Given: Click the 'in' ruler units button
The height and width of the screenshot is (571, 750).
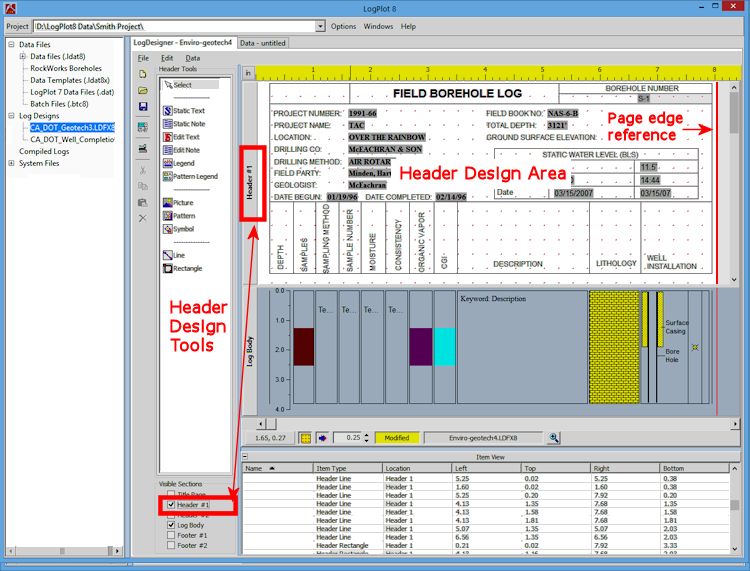Looking at the screenshot, I should pos(248,73).
